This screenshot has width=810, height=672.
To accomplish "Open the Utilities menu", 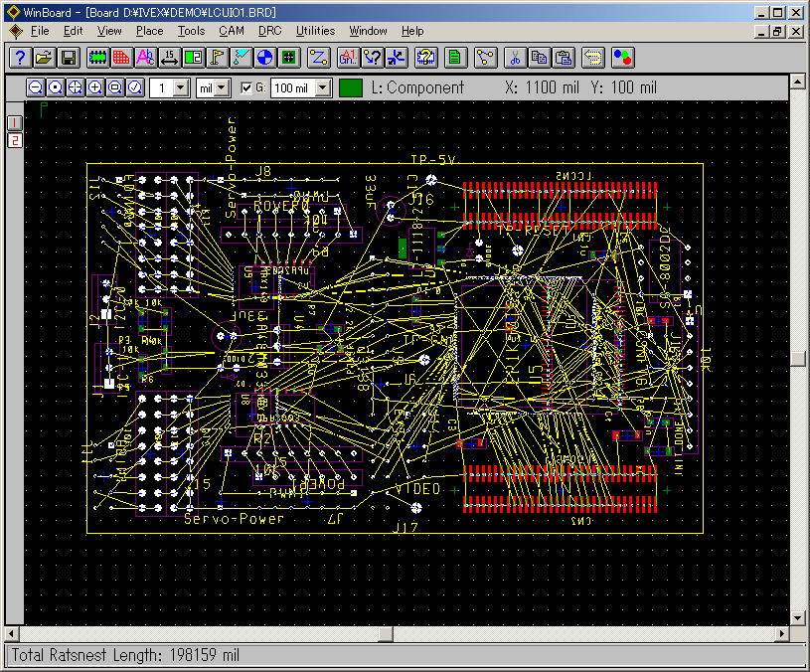I will 316,31.
